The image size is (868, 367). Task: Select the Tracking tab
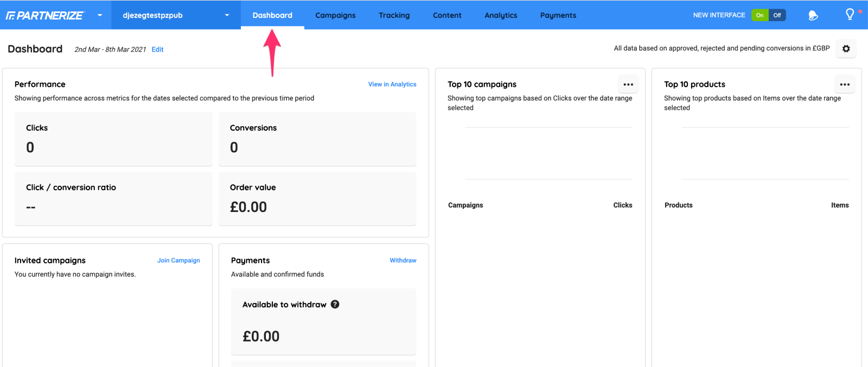pyautogui.click(x=394, y=15)
